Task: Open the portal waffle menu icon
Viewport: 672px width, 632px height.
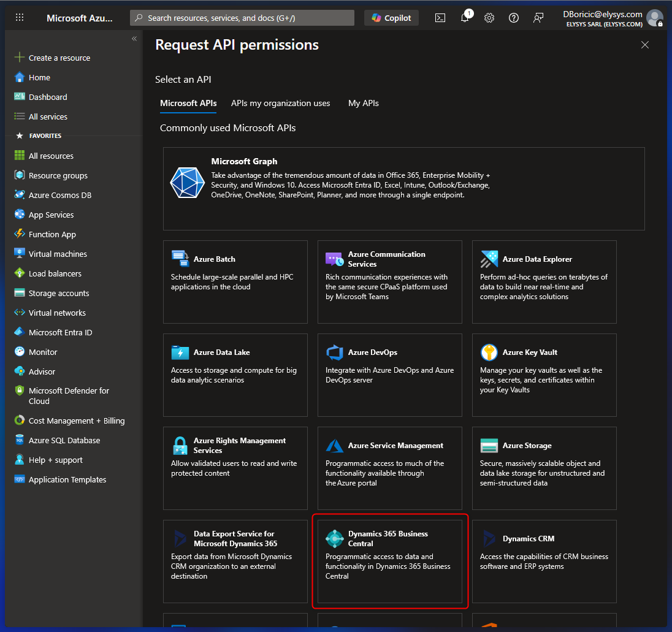Action: pos(20,18)
